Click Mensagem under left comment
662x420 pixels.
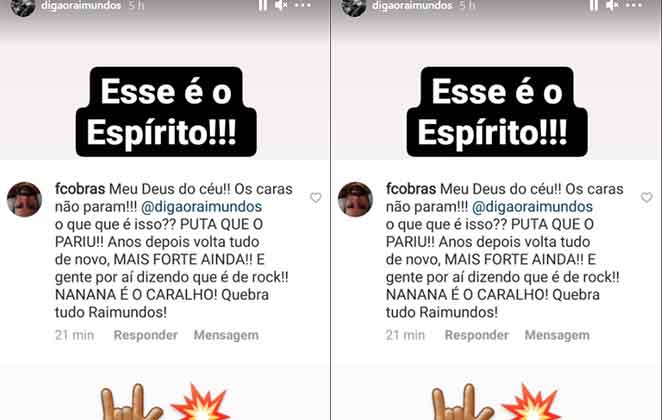(226, 335)
